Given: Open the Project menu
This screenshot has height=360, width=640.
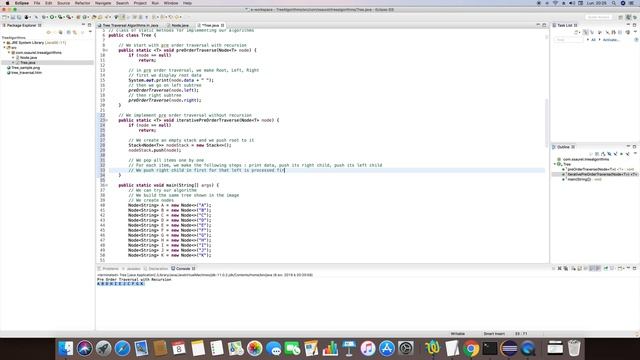Looking at the screenshot, I should pyautogui.click(x=140, y=3).
